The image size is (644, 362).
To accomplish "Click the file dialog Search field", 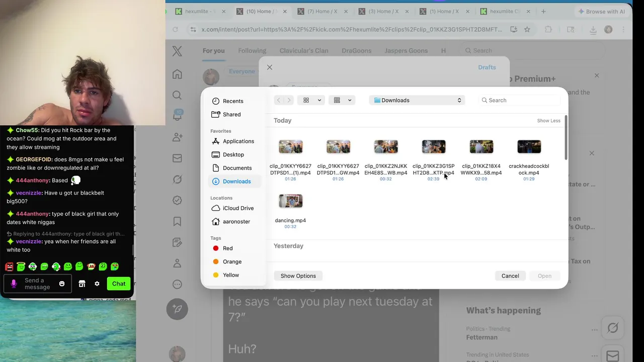I will (x=520, y=101).
